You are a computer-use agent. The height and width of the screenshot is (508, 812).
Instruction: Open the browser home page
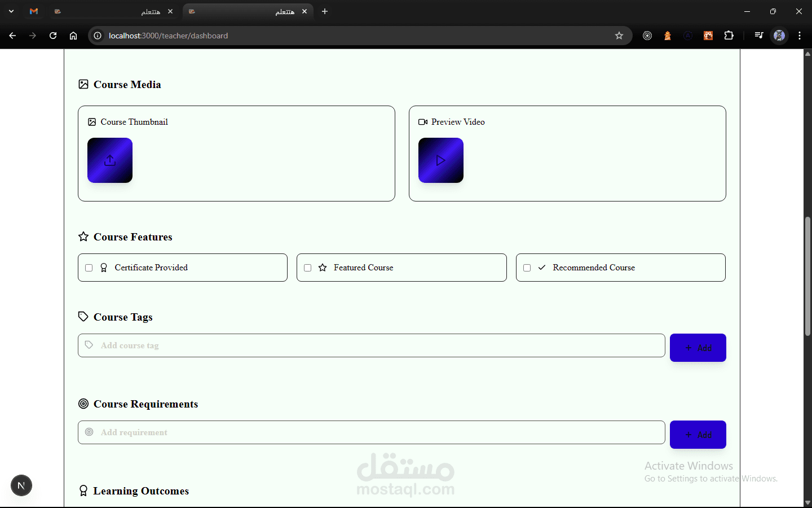tap(73, 36)
